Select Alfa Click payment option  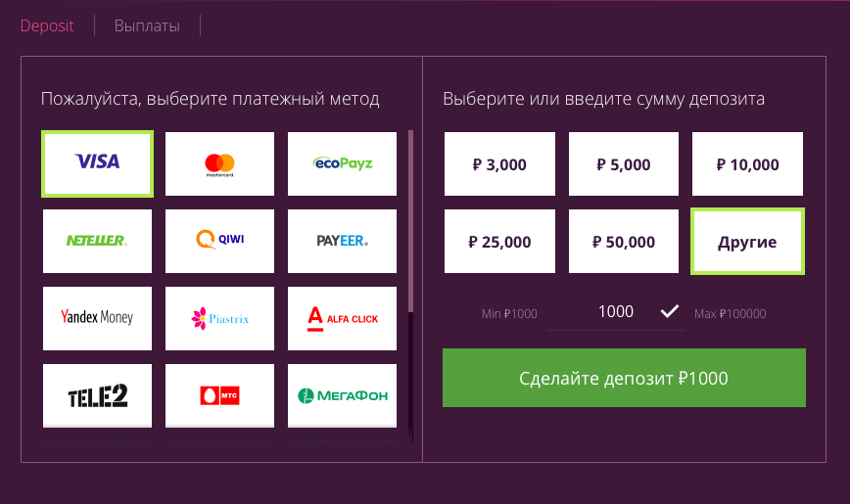pyautogui.click(x=342, y=317)
